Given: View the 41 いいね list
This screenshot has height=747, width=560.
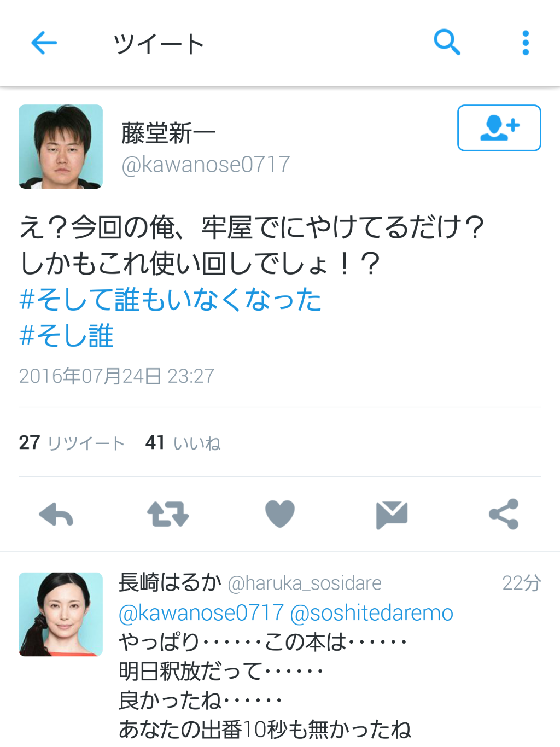Looking at the screenshot, I should click(183, 442).
